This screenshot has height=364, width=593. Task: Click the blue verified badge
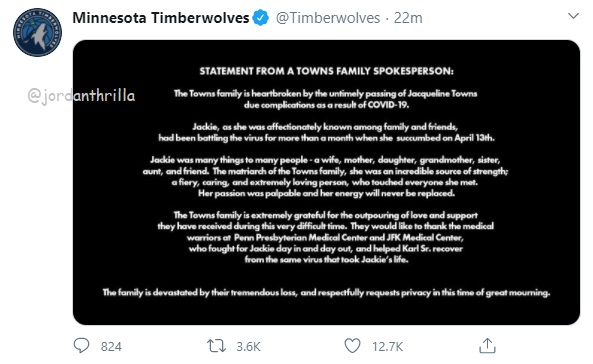click(261, 18)
